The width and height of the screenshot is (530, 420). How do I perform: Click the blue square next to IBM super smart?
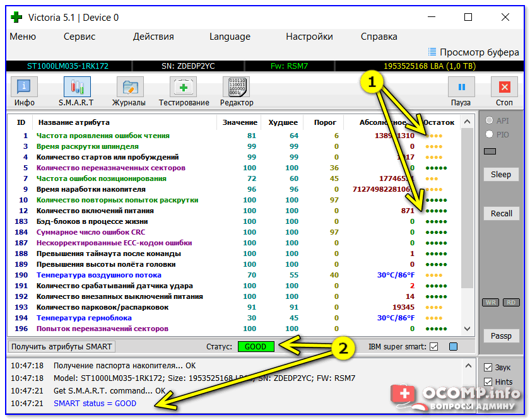point(453,346)
